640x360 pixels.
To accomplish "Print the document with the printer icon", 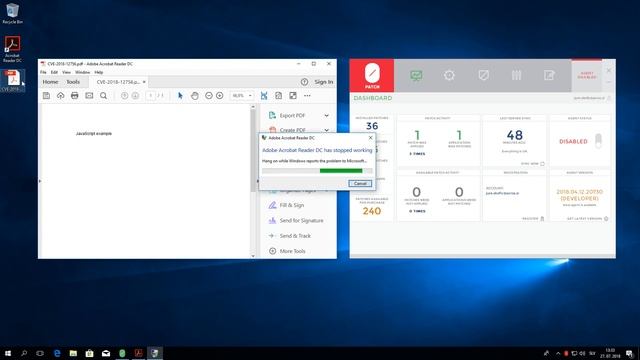I will coord(75,96).
